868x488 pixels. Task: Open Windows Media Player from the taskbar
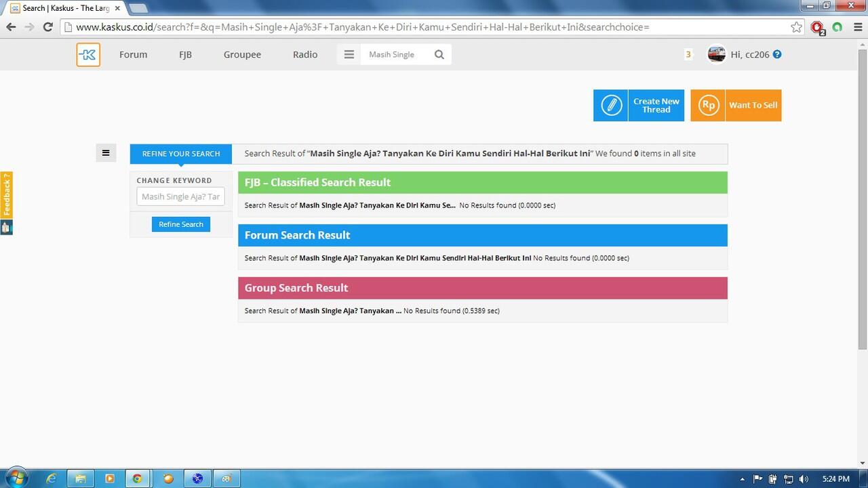[x=110, y=479]
